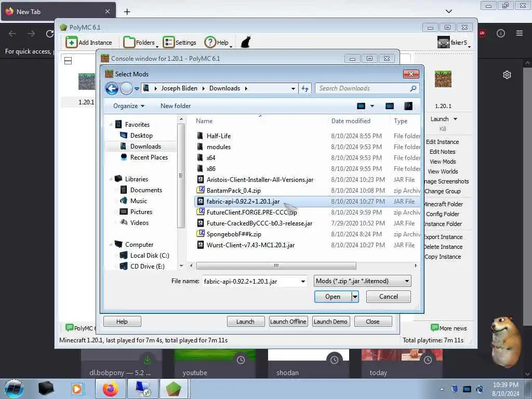
Task: Click the Open button
Action: click(332, 297)
